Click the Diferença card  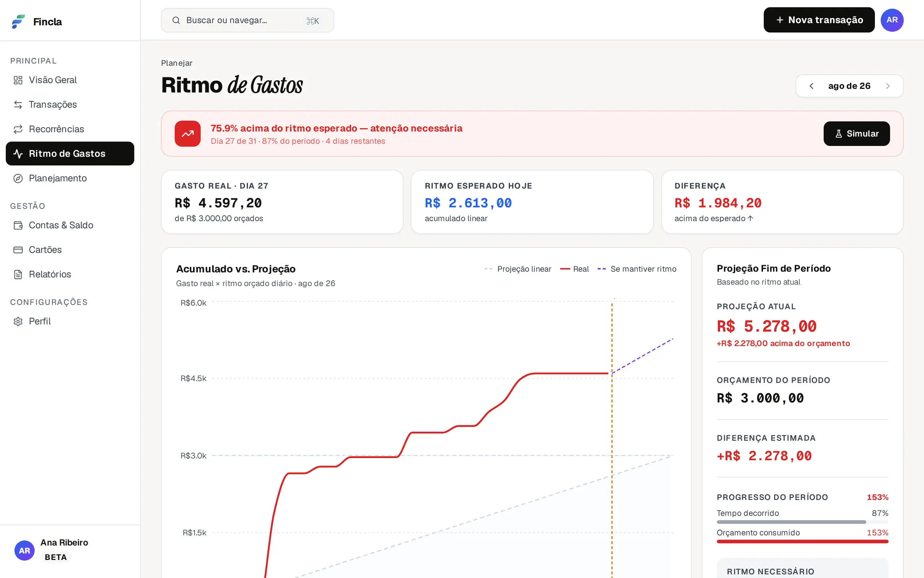click(x=783, y=202)
